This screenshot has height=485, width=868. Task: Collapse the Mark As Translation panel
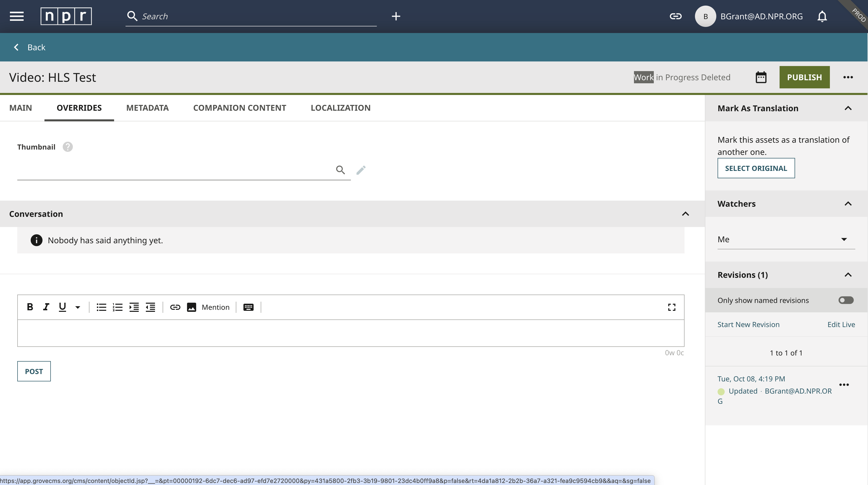848,108
